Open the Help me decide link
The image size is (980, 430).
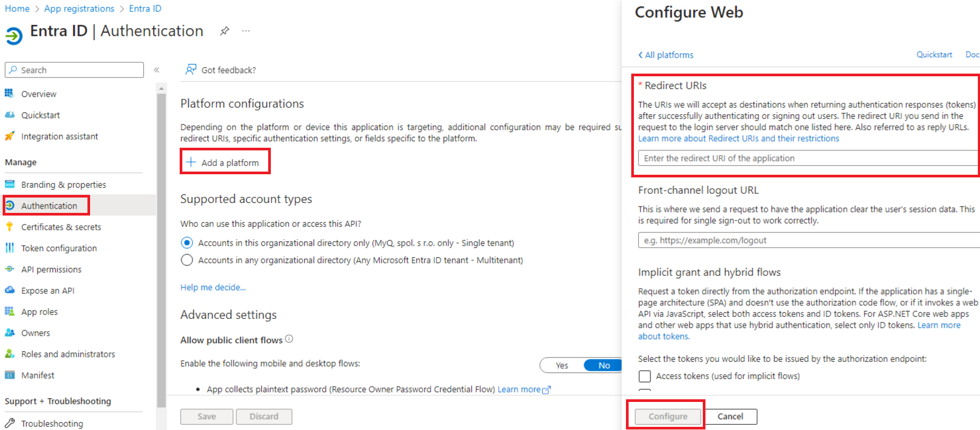click(213, 287)
